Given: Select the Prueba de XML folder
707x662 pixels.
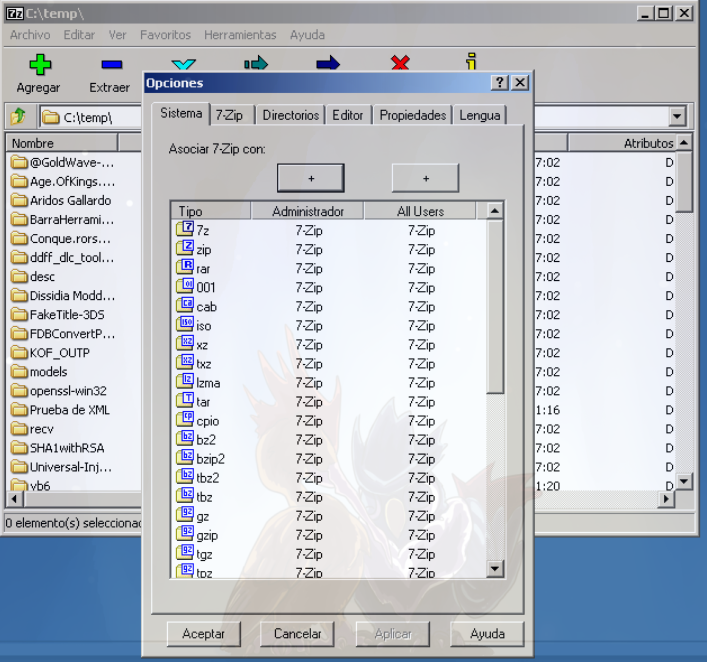Looking at the screenshot, I should point(60,409).
